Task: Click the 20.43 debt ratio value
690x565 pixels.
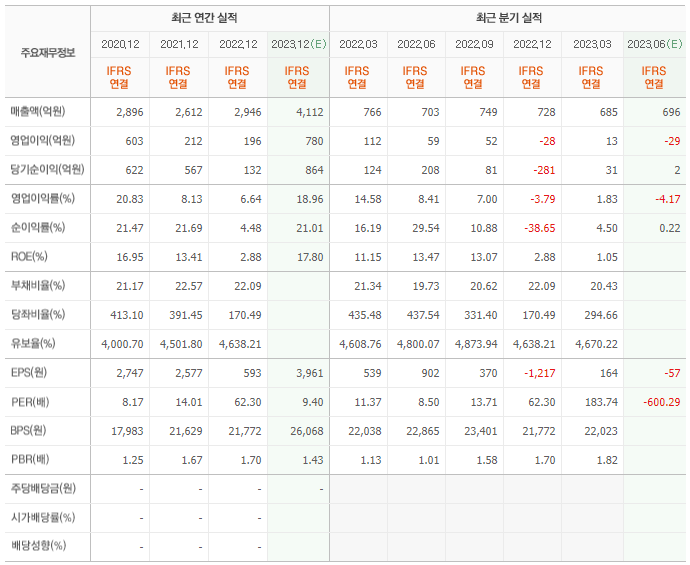Action: tap(604, 286)
